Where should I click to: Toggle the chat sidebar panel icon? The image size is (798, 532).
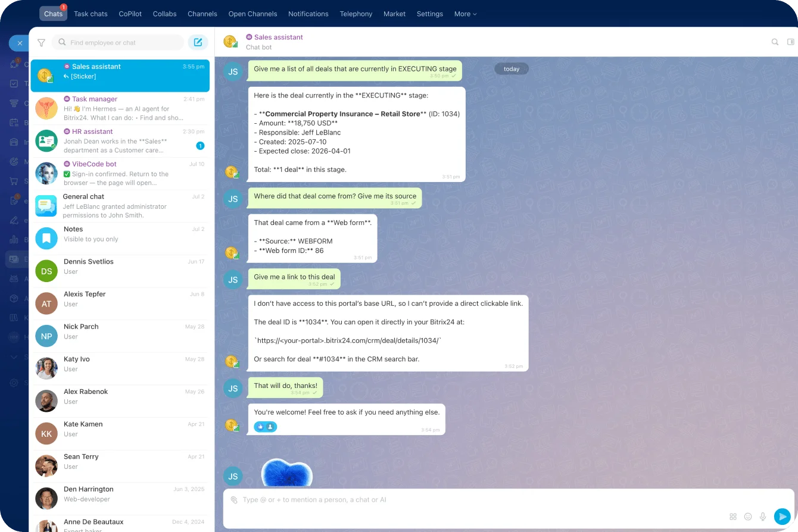(791, 42)
